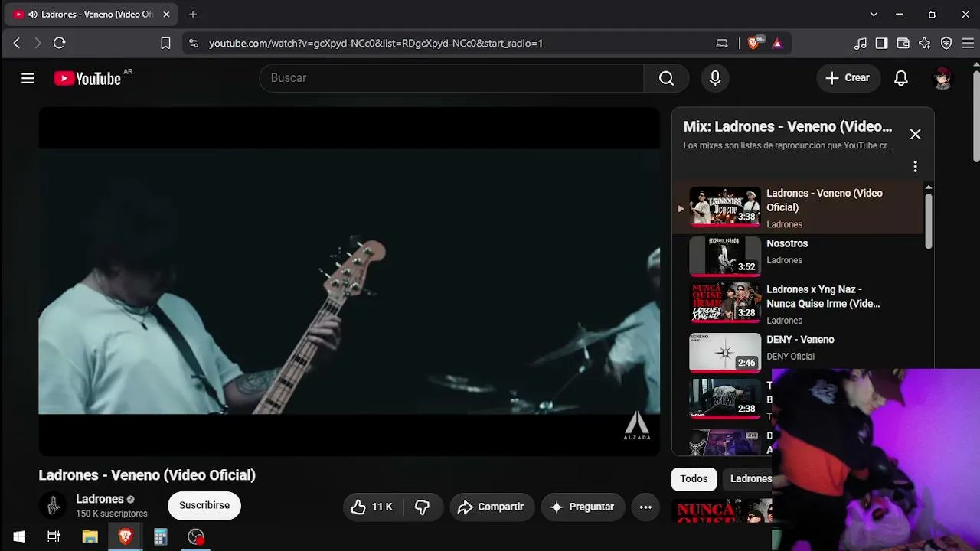Open the Crear menu
Screen dimensions: 980x551
point(848,78)
